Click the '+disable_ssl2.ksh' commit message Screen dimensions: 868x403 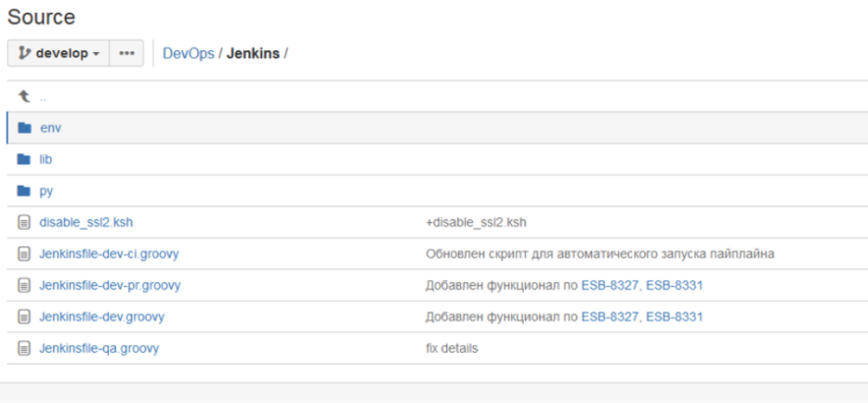pyautogui.click(x=476, y=222)
